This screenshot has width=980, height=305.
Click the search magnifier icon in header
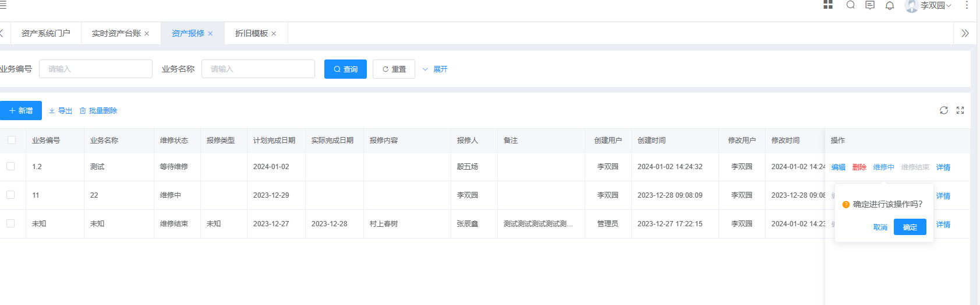pos(851,5)
